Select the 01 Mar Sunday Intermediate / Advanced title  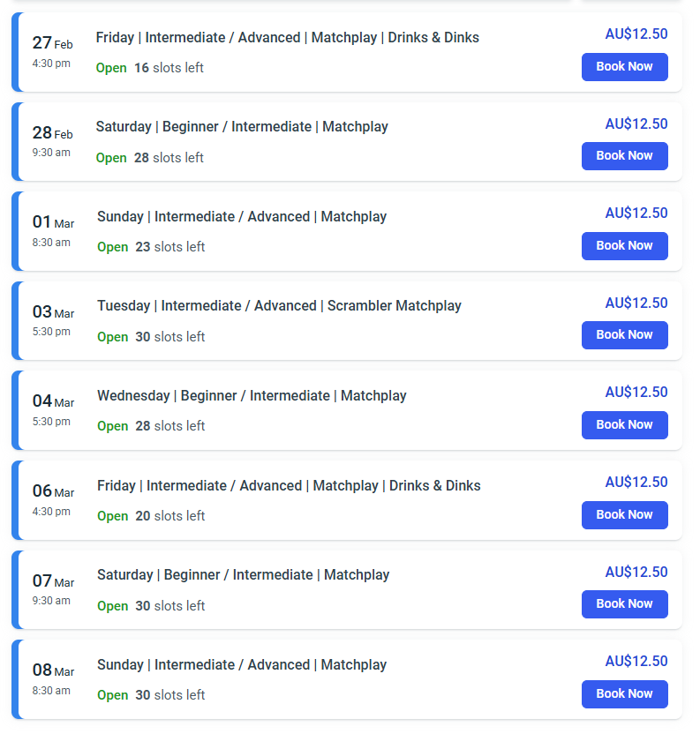tap(242, 216)
